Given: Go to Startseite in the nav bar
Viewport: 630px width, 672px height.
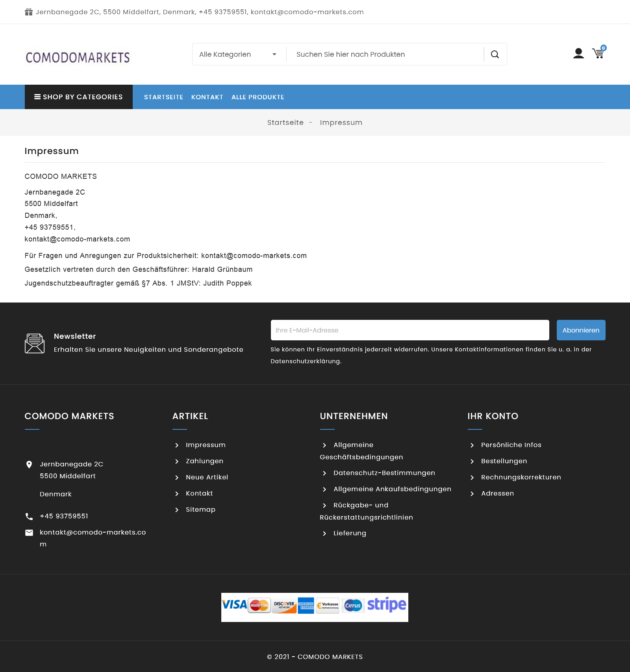Looking at the screenshot, I should (x=163, y=97).
